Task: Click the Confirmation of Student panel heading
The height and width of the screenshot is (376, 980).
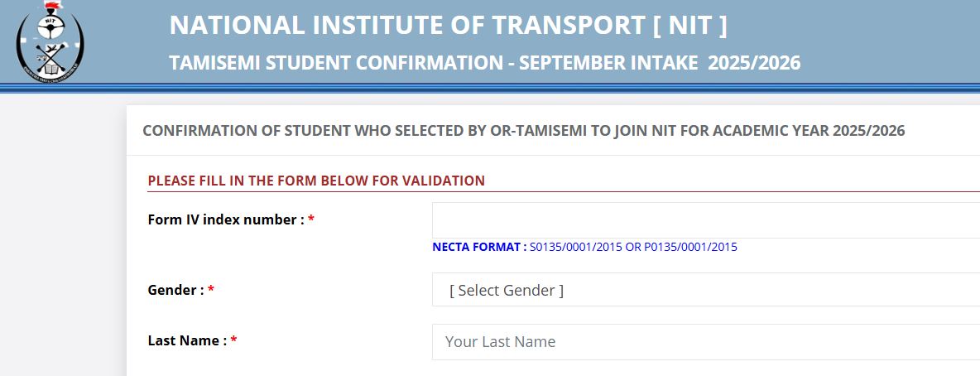Action: [x=524, y=131]
